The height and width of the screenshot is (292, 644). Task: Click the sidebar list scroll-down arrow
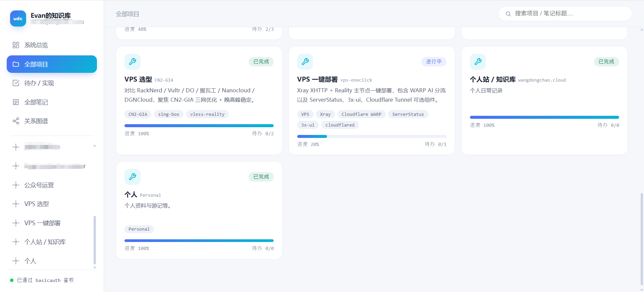(95, 267)
